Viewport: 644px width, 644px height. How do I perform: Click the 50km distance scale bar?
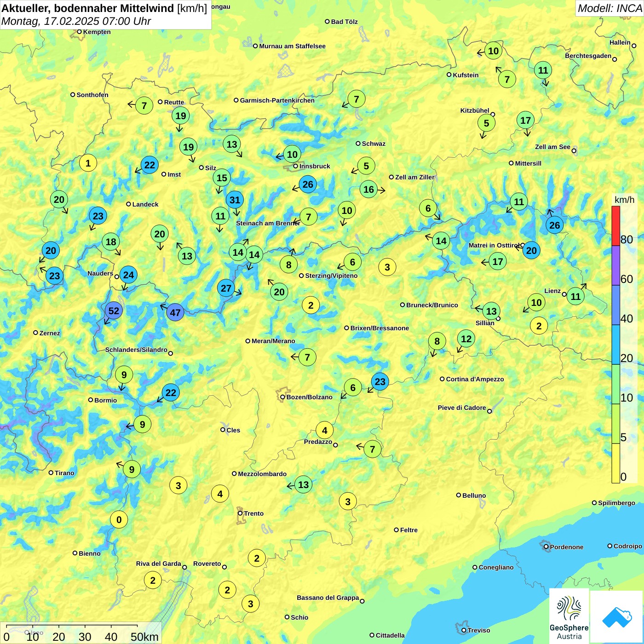(72, 626)
